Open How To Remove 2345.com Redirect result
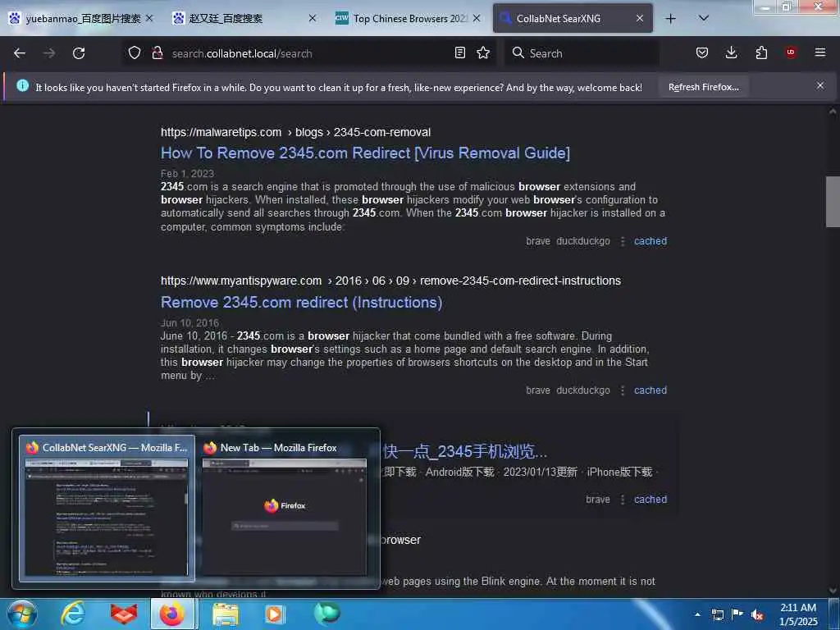Image resolution: width=840 pixels, height=630 pixels. [x=365, y=153]
